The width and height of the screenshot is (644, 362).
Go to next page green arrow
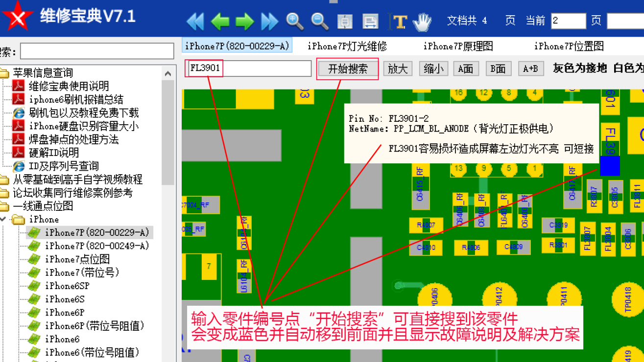point(244,21)
